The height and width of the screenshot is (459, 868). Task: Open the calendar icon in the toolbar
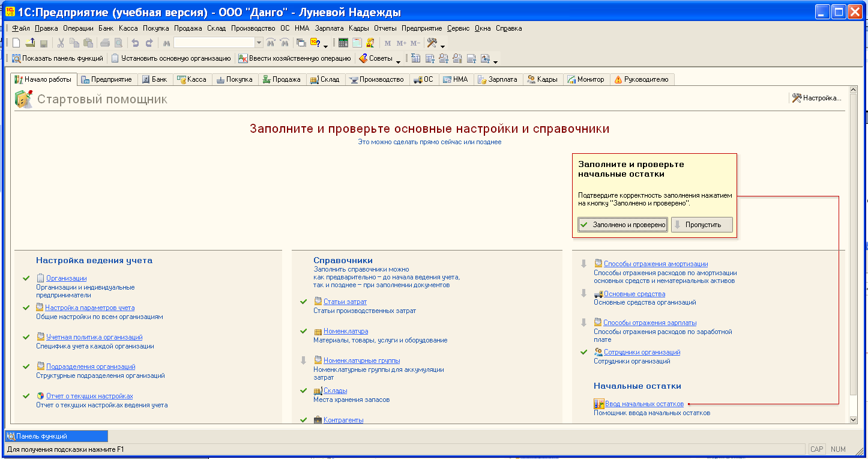click(357, 43)
